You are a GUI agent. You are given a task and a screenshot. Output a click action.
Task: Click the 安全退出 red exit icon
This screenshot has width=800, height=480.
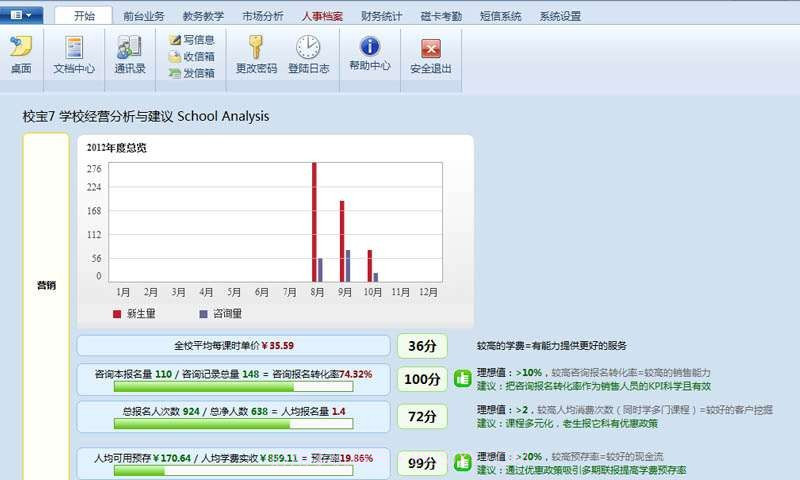click(431, 48)
